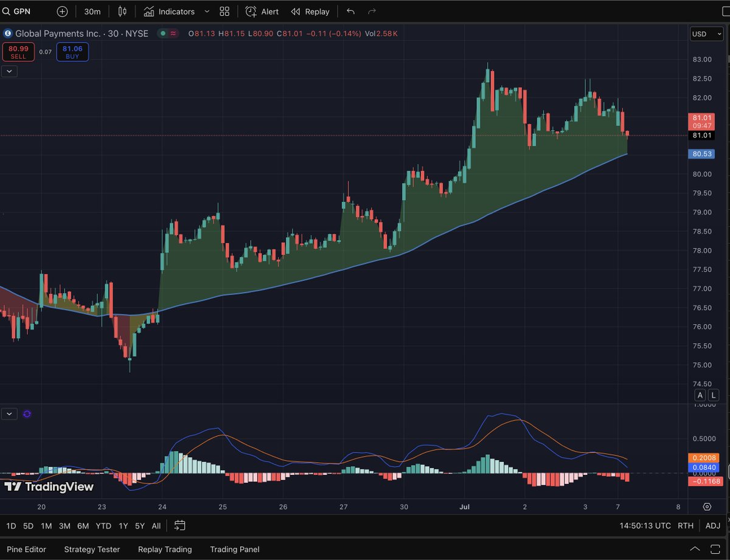Set date range to YTD
Image resolution: width=730 pixels, height=560 pixels.
click(x=103, y=526)
